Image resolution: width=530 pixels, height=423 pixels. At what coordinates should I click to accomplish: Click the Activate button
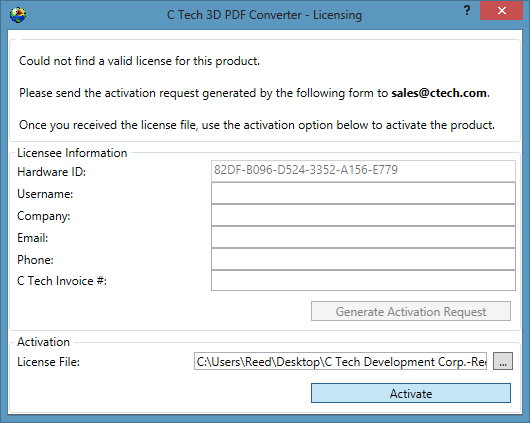(411, 393)
